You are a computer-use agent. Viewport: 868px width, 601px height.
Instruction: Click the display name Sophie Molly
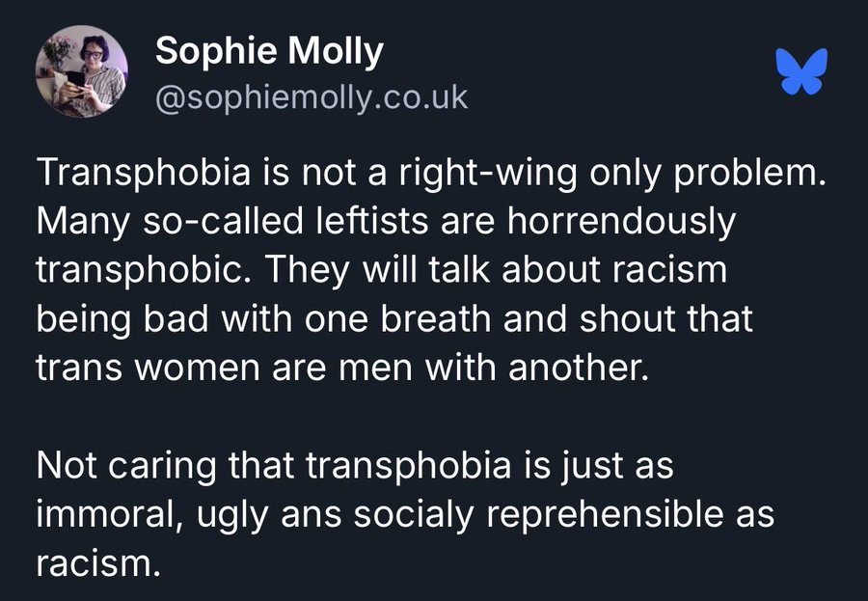pyautogui.click(x=269, y=52)
